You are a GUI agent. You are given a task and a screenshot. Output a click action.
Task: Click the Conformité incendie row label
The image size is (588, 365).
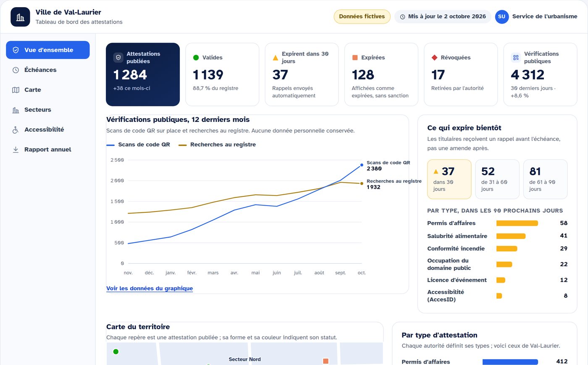pyautogui.click(x=456, y=249)
